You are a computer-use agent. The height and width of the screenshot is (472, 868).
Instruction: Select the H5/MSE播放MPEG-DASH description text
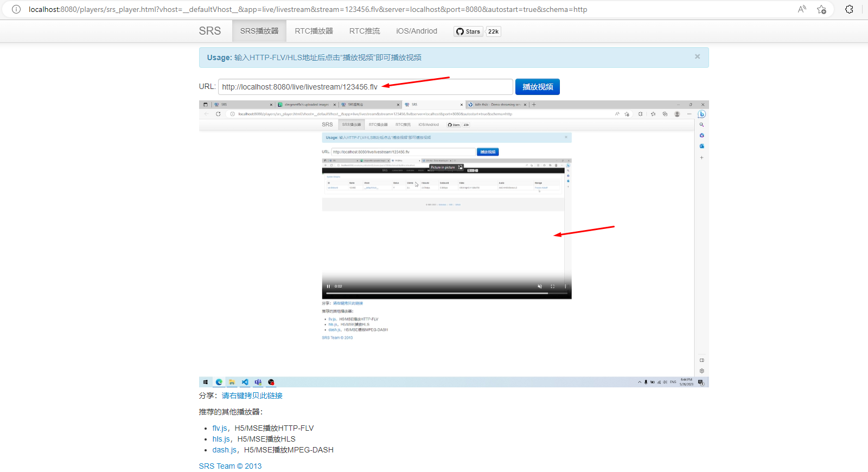(x=289, y=450)
